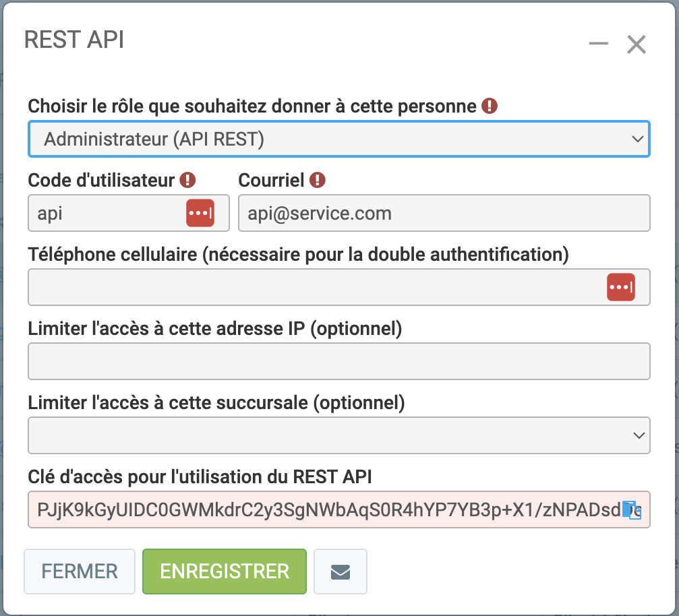Viewport: 679px width, 616px height.
Task: Click the IP address restriction field
Action: tap(338, 361)
